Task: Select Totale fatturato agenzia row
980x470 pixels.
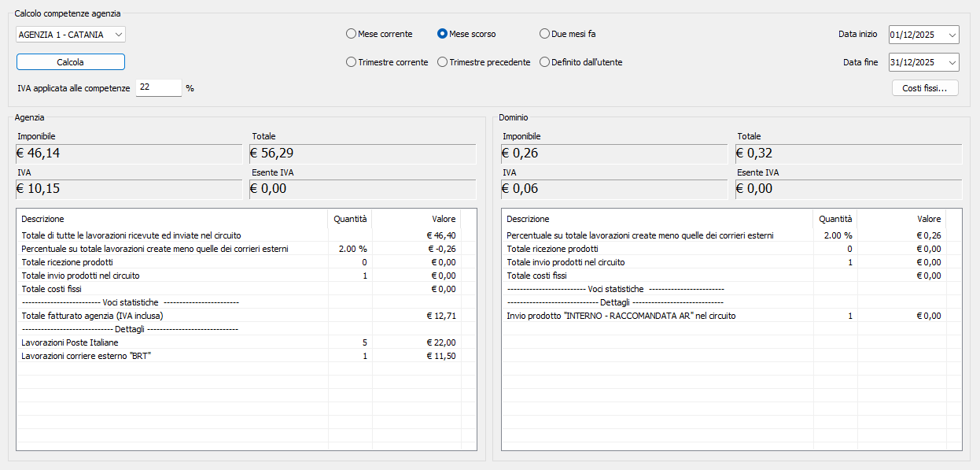Action: click(x=92, y=316)
